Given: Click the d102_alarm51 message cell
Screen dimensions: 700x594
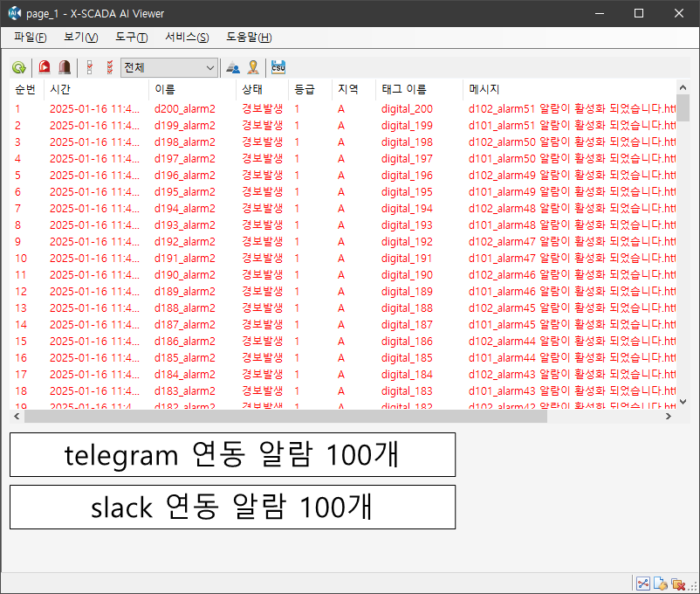Looking at the screenshot, I should tap(572, 109).
